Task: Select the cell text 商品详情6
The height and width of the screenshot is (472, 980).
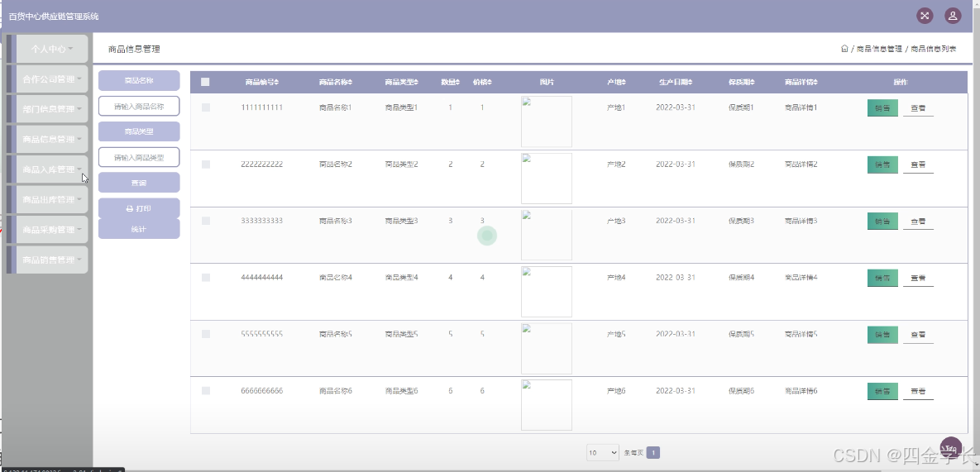Action: (801, 391)
